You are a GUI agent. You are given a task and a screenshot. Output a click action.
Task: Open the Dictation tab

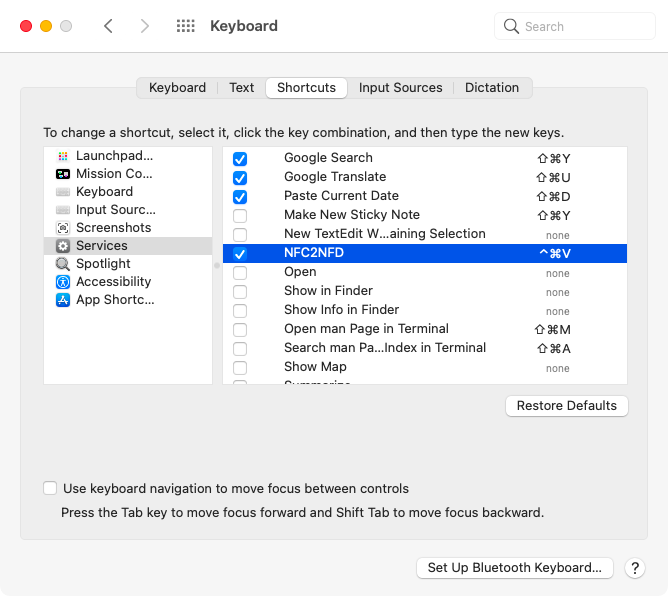(x=491, y=88)
